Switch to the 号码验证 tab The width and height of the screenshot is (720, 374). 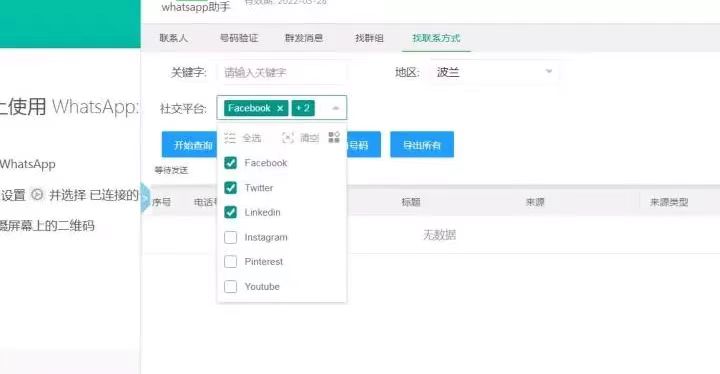click(239, 38)
